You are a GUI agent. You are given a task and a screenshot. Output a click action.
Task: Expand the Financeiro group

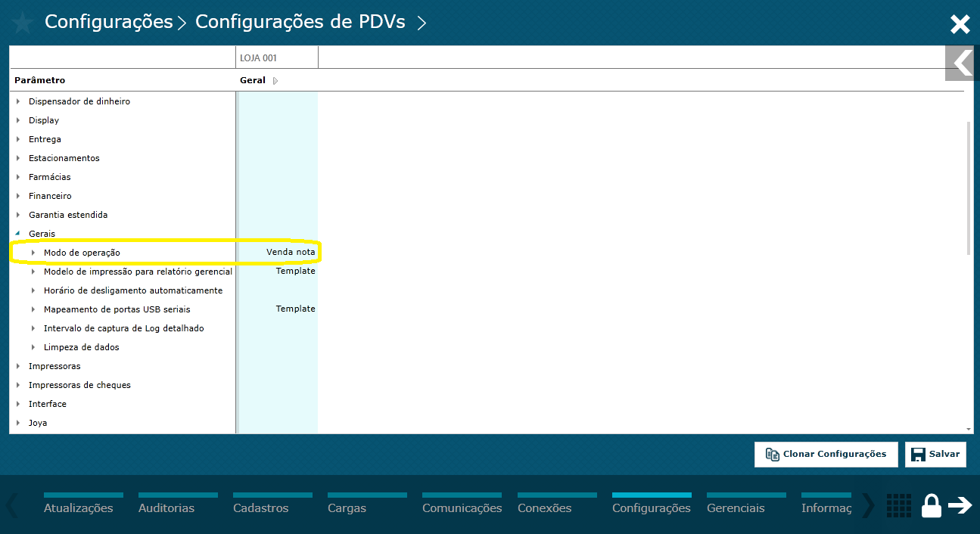click(x=18, y=196)
